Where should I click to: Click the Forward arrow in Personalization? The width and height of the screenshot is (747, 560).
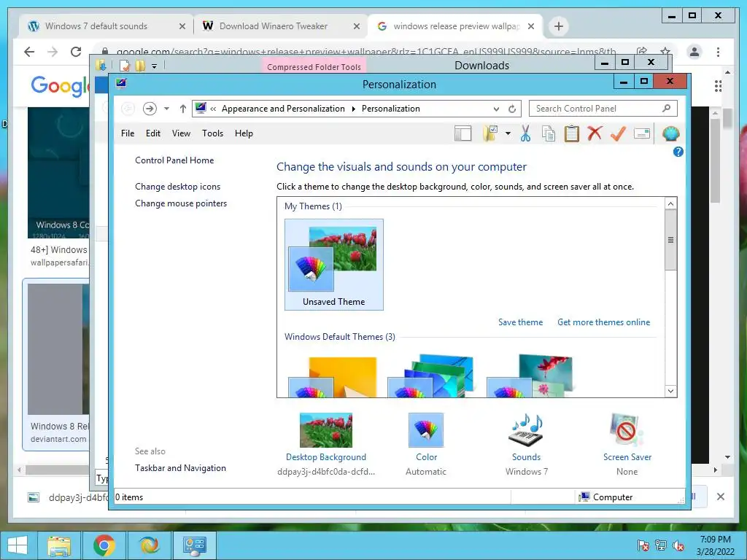coord(150,109)
